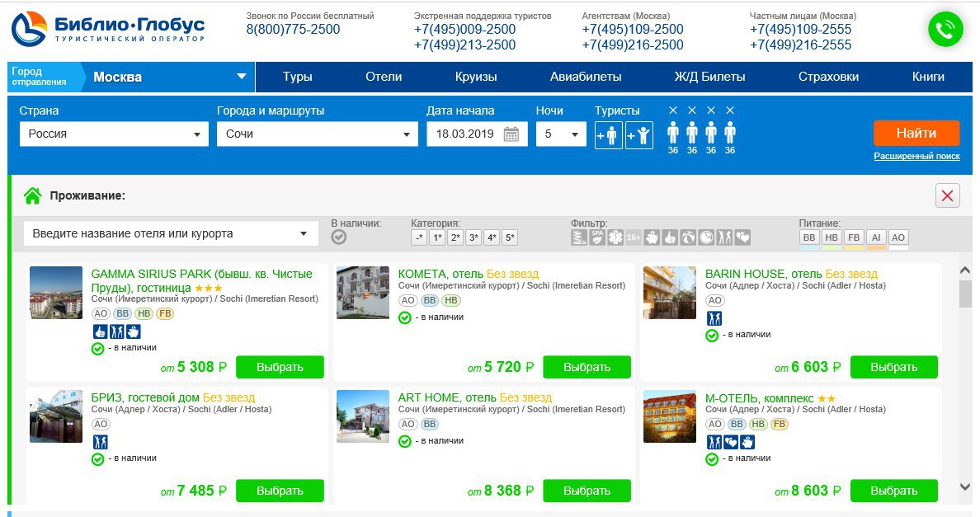Open the Ж/Д Билеты menu

(x=709, y=77)
